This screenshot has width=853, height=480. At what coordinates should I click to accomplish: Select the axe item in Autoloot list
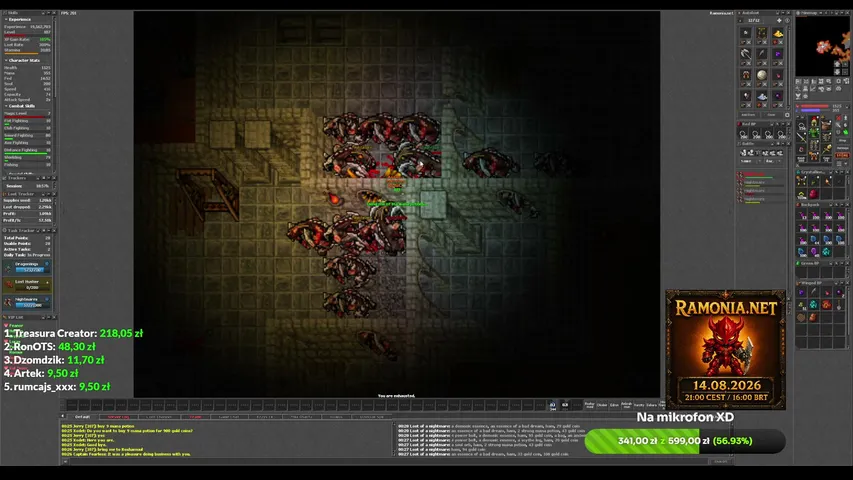(x=746, y=54)
